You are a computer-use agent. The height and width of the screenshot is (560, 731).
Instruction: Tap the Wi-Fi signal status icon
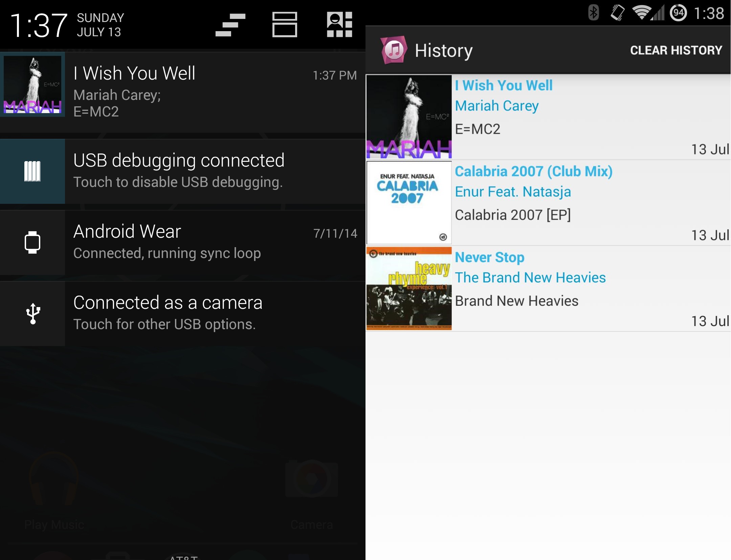642,13
